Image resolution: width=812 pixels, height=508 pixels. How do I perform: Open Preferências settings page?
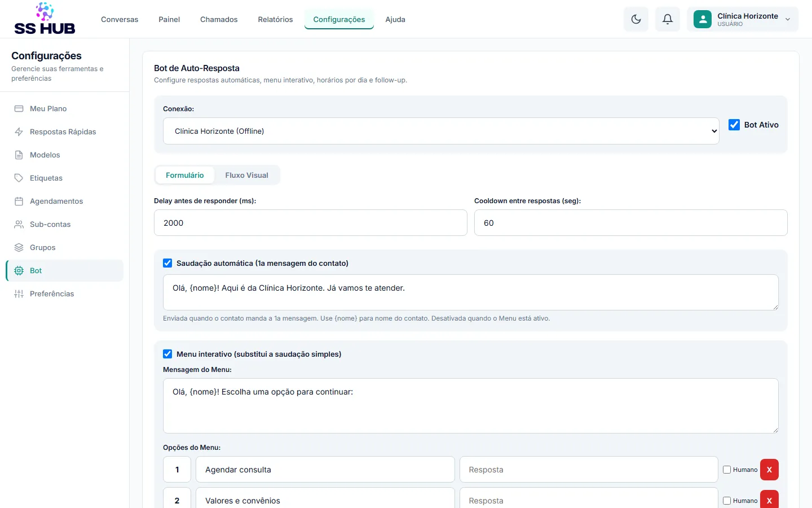[64, 294]
